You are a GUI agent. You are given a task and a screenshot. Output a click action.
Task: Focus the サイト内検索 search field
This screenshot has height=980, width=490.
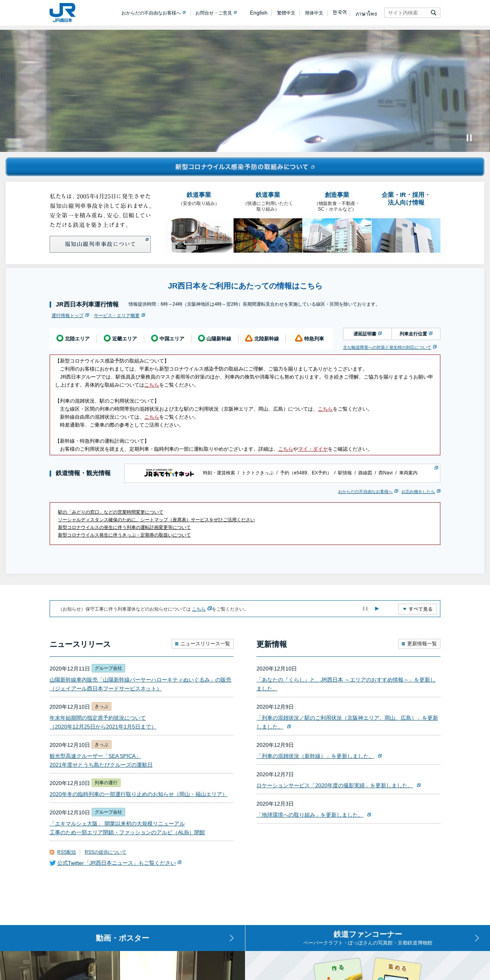pos(407,13)
